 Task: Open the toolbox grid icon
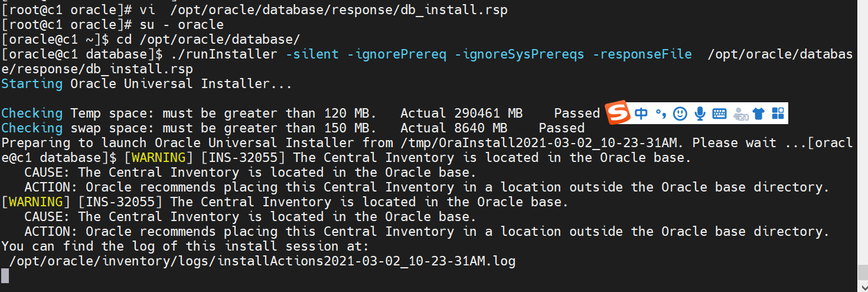pos(778,113)
